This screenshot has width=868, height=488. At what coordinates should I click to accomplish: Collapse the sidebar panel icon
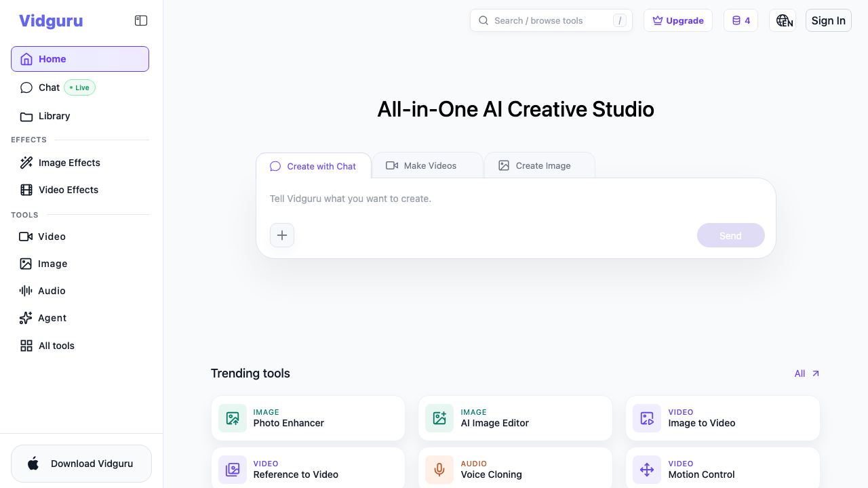click(141, 21)
